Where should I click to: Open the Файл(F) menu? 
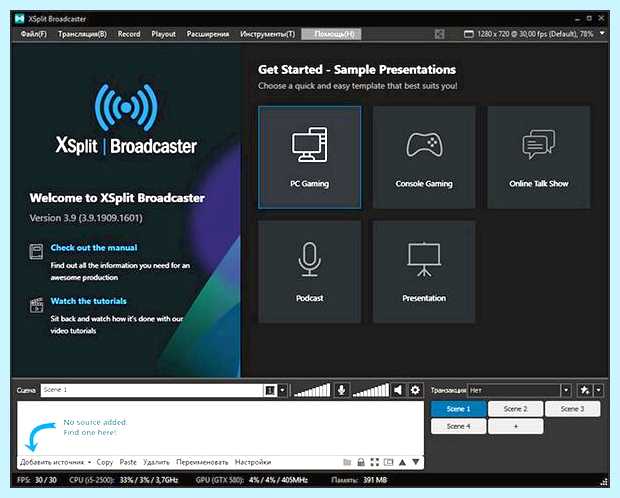[x=34, y=34]
